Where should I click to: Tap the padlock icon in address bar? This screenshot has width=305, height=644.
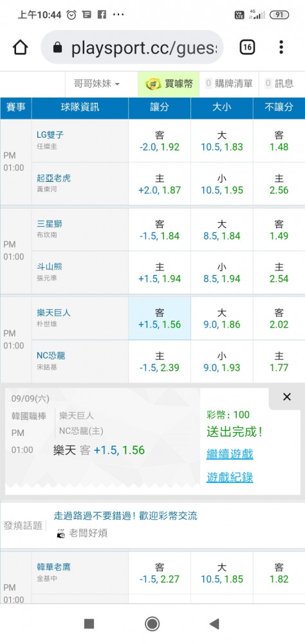coord(58,48)
